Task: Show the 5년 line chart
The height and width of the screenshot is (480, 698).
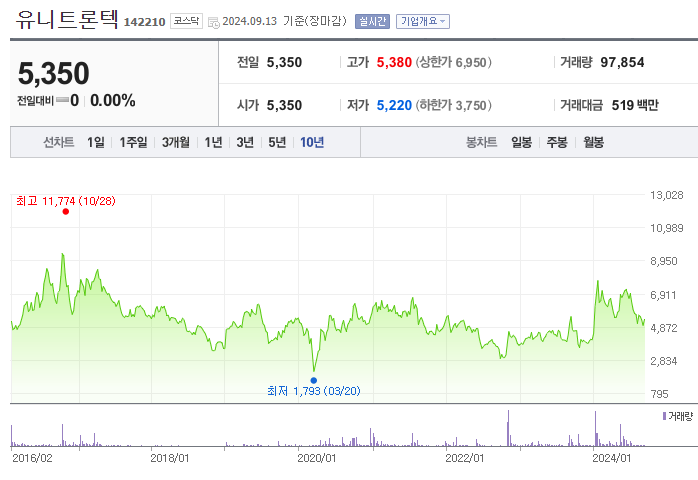Action: coord(277,142)
